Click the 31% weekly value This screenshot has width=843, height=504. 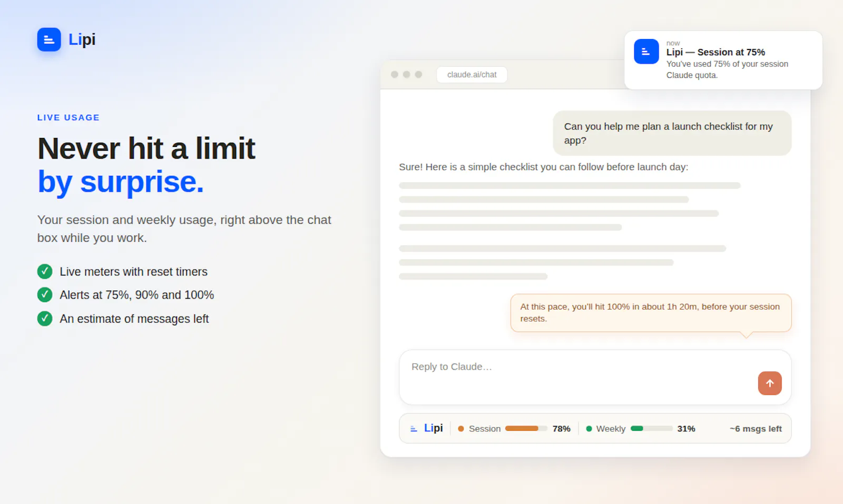[686, 429]
